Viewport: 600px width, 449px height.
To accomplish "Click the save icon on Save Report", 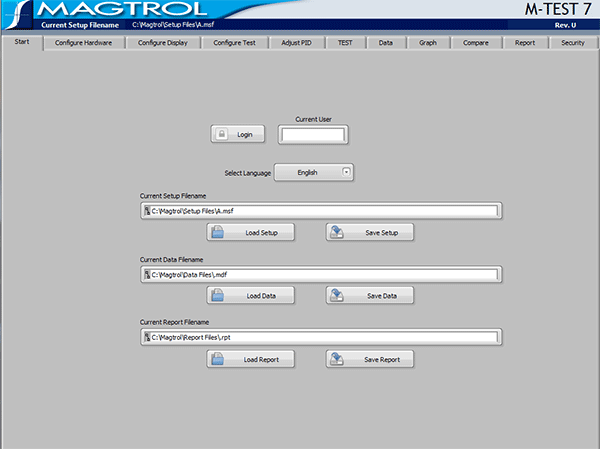I will pos(337,359).
